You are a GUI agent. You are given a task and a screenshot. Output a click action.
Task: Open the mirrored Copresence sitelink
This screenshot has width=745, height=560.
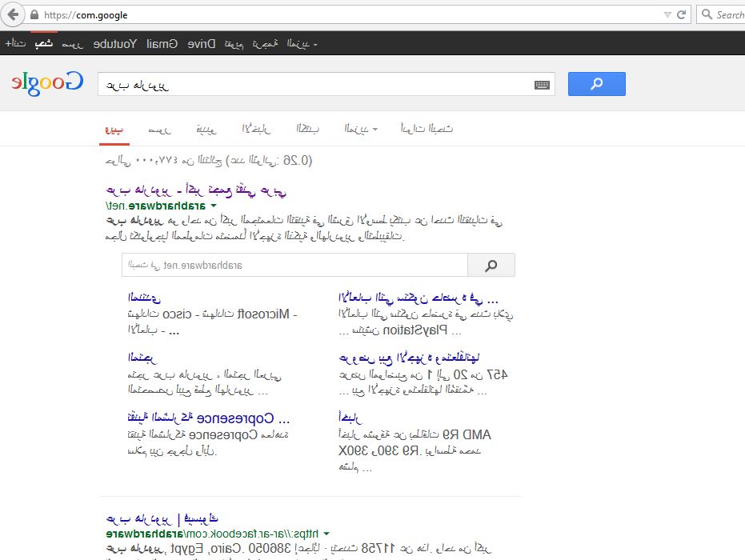click(x=209, y=418)
